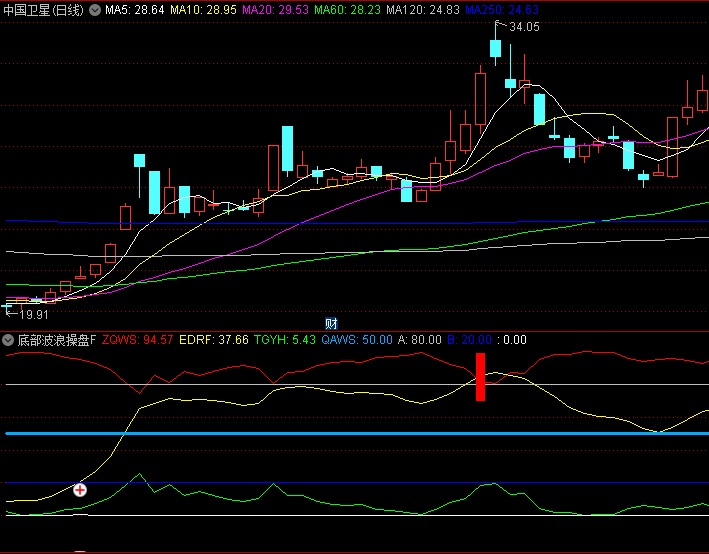Click the 19.91 low price label
709x554 pixels.
pos(33,314)
